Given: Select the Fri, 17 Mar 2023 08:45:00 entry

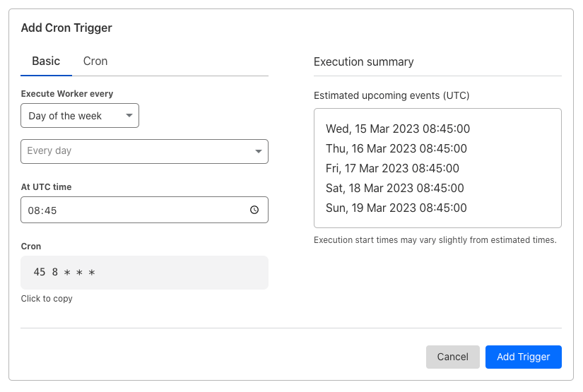Looking at the screenshot, I should pyautogui.click(x=392, y=168).
